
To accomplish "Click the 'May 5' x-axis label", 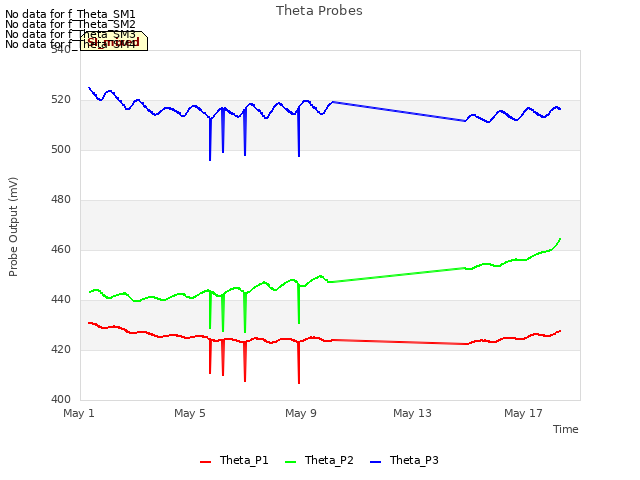I will (x=190, y=413).
